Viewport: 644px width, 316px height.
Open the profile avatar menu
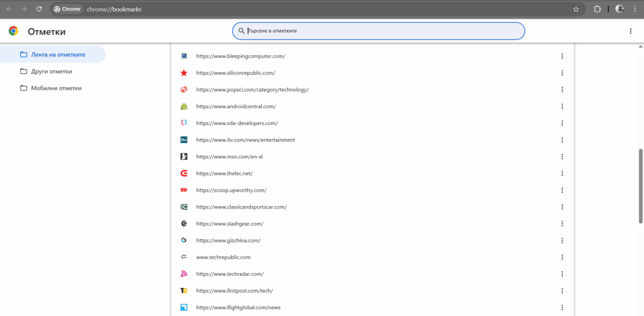pos(619,9)
